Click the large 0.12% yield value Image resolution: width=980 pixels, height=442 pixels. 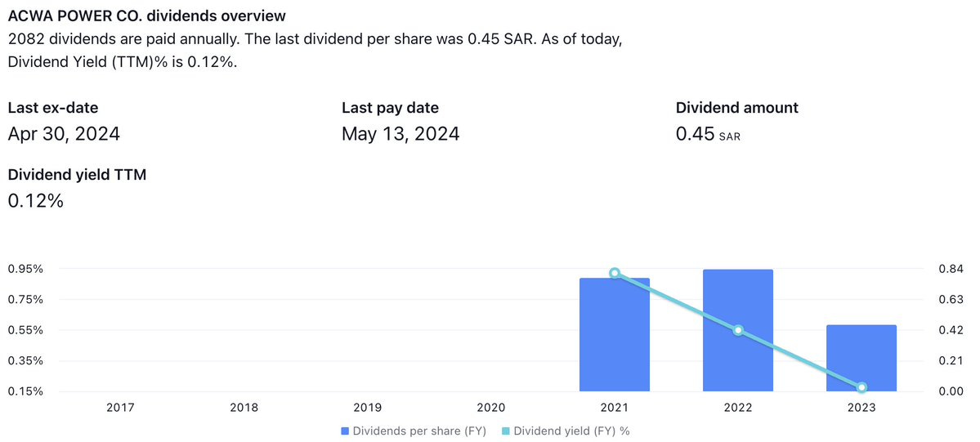click(36, 201)
